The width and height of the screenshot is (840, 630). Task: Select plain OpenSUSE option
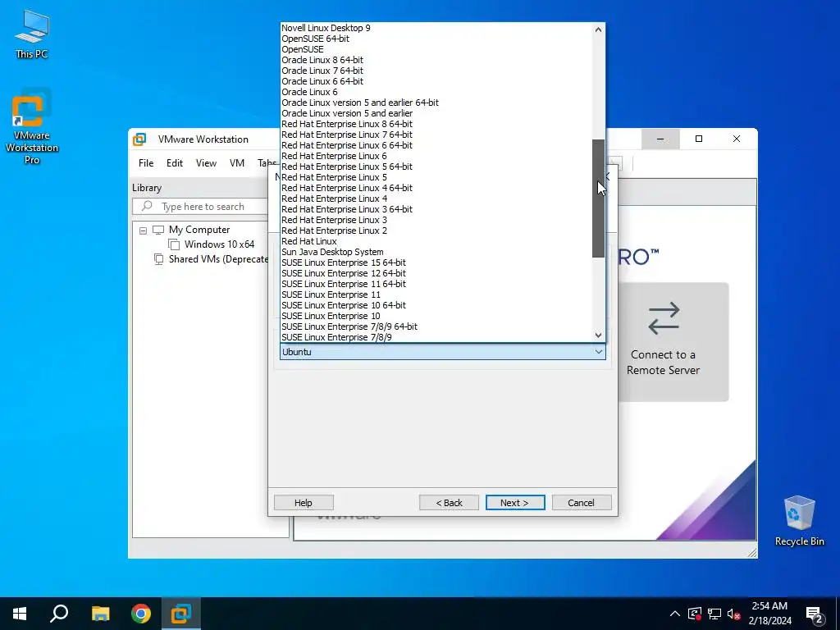click(303, 49)
